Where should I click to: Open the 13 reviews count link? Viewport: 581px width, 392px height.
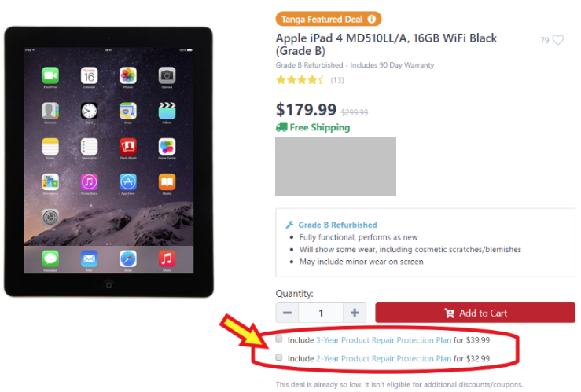337,80
